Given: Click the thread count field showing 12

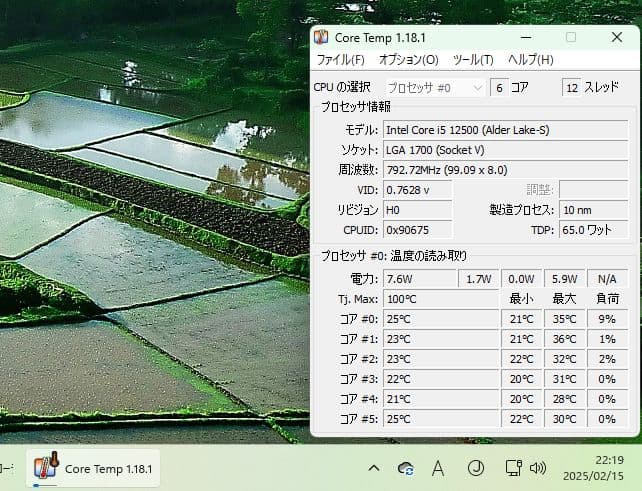Looking at the screenshot, I should pos(572,88).
